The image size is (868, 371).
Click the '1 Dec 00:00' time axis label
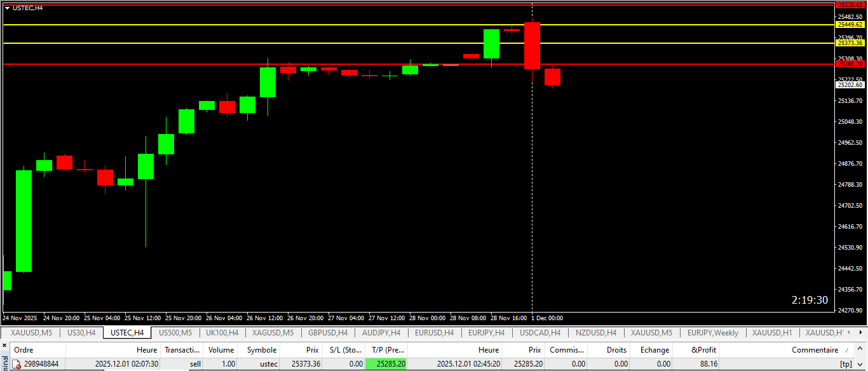(547, 318)
